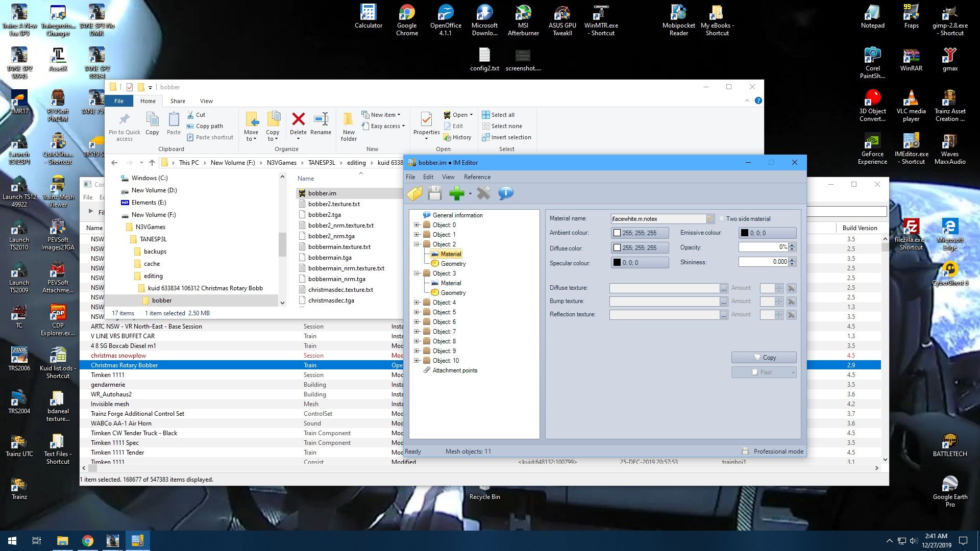Open Chrome from the Windows taskbar

[x=88, y=541]
